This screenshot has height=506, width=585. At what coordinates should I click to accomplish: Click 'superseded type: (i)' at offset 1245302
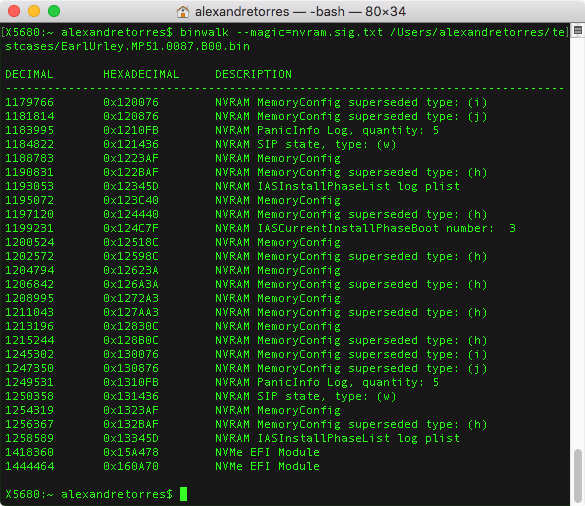418,354
